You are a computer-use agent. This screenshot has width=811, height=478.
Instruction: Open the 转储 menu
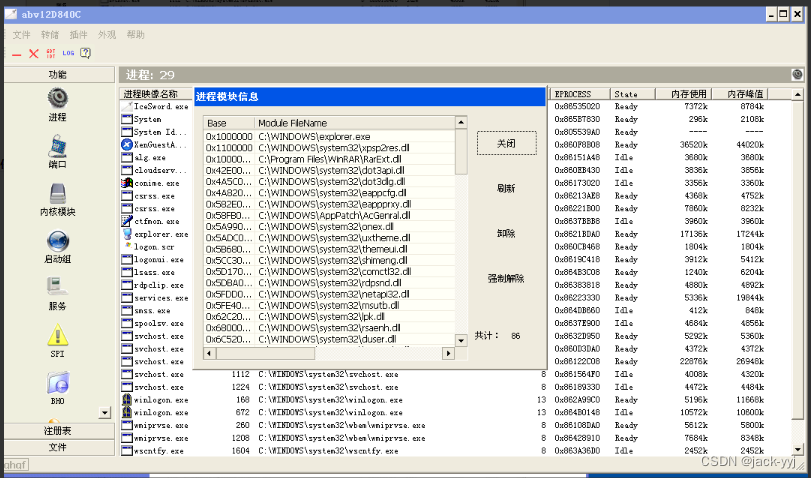click(50, 35)
